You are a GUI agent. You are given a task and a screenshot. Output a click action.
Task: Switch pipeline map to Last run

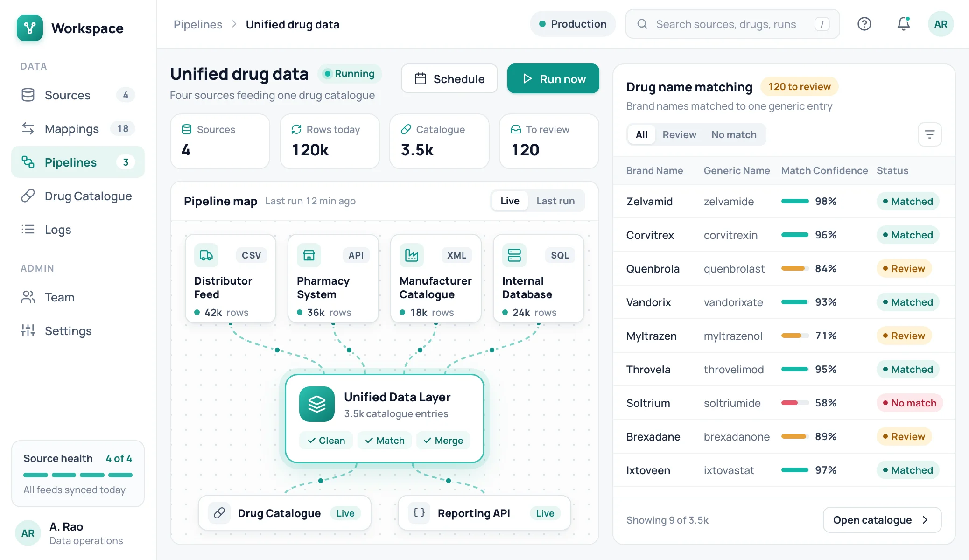click(555, 201)
